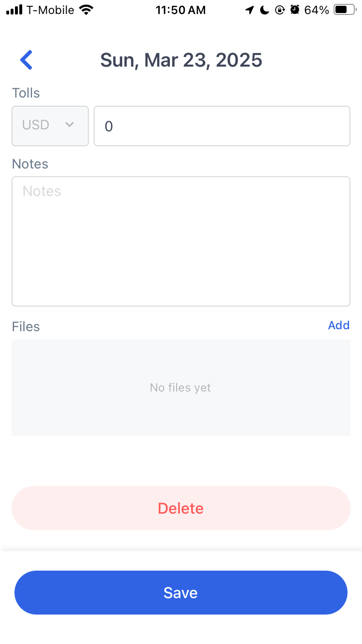This screenshot has width=362, height=644.
Task: Tap the rotation lock status icon
Action: [x=280, y=10]
